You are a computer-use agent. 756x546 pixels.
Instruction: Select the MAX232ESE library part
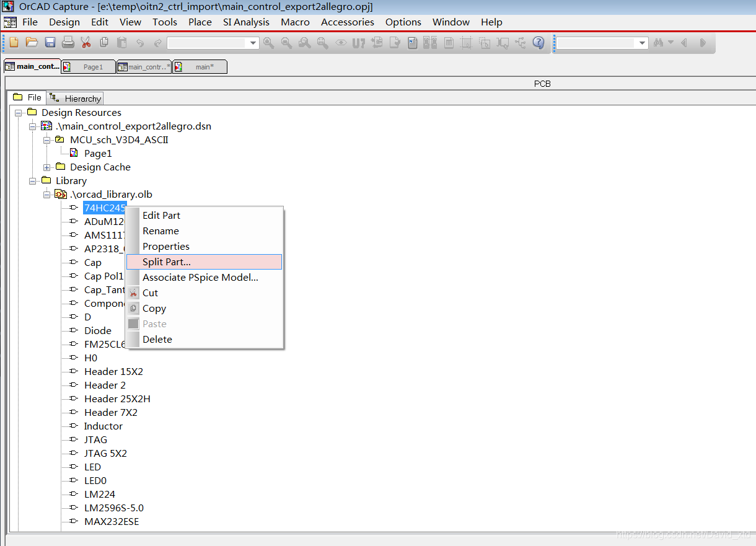[x=112, y=522]
